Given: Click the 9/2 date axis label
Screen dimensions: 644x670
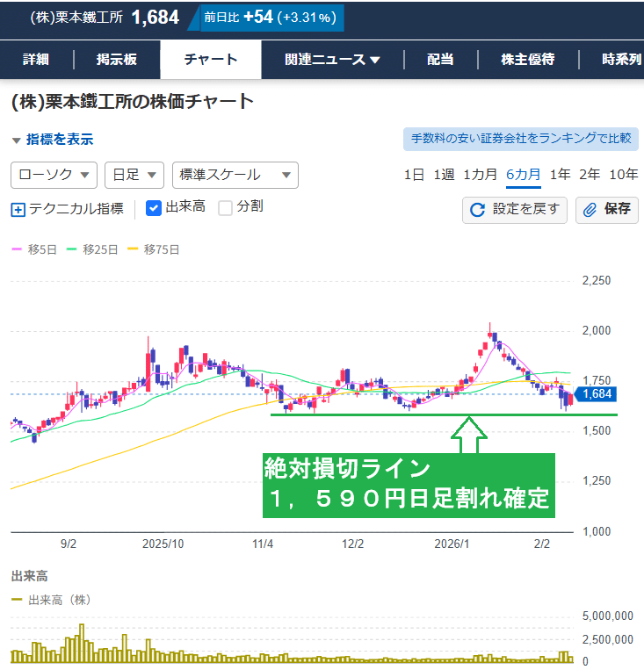Looking at the screenshot, I should pos(69,544).
